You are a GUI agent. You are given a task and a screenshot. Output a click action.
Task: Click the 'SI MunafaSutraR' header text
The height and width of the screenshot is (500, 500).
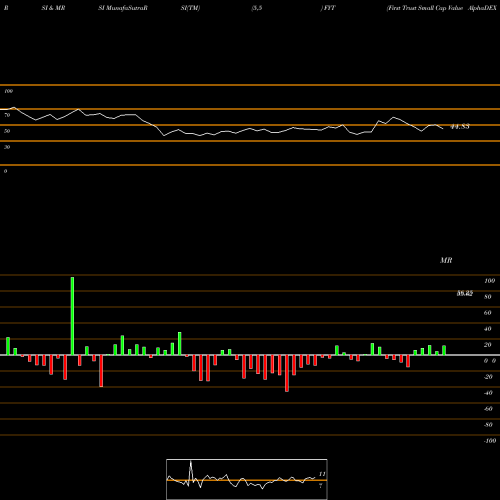point(123,8)
